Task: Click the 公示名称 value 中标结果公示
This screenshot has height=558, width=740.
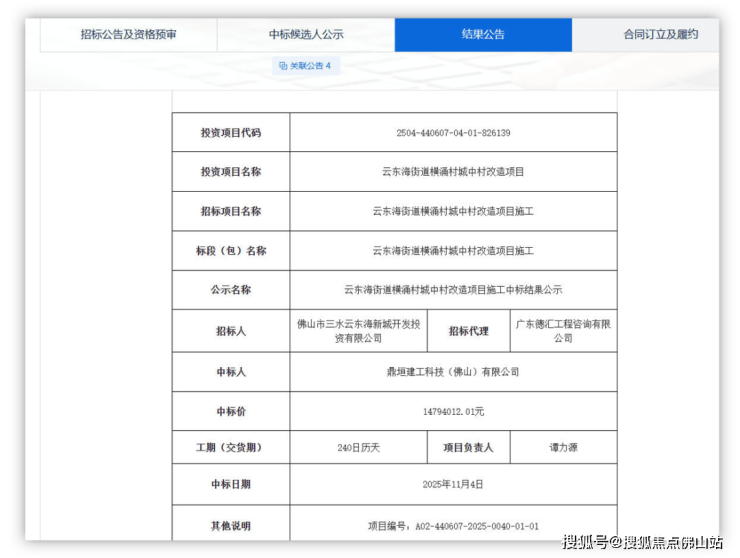Action: click(x=453, y=290)
